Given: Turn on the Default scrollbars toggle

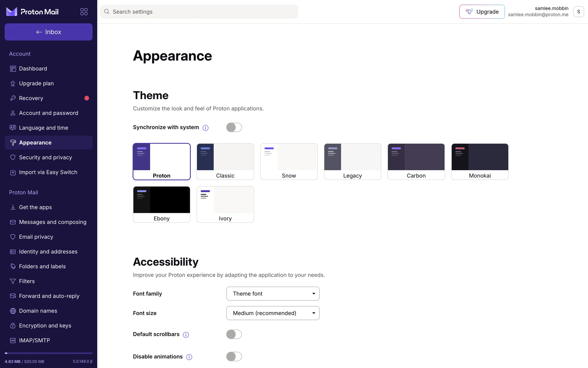Looking at the screenshot, I should point(234,334).
